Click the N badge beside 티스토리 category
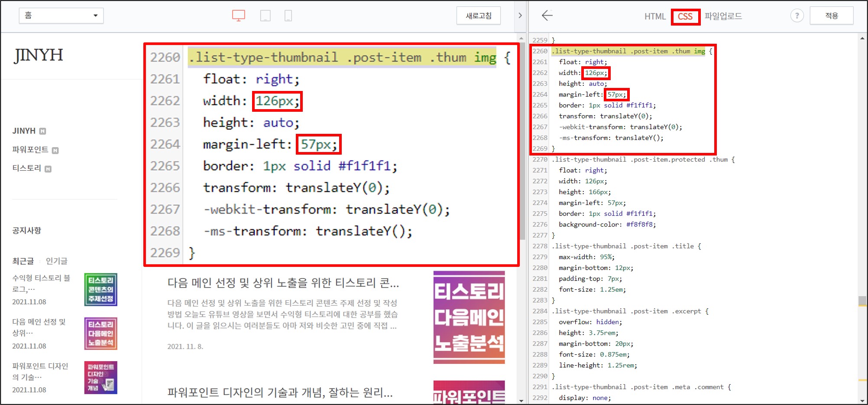868x405 pixels. point(48,169)
